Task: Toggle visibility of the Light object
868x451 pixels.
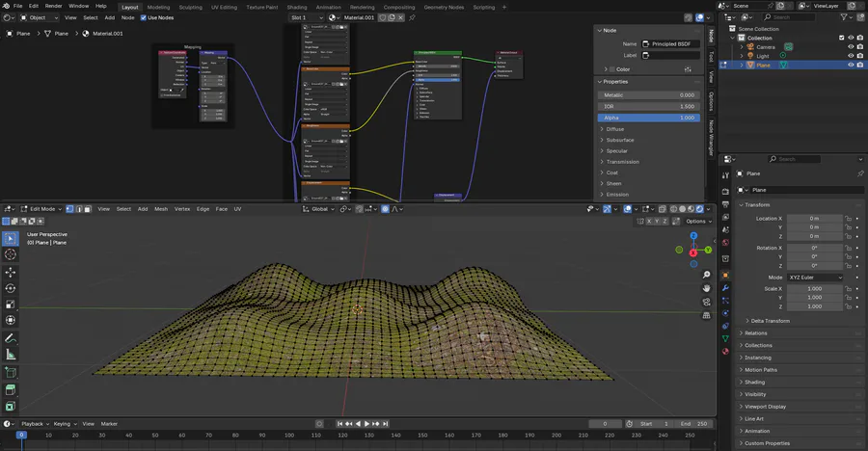Action: (851, 56)
